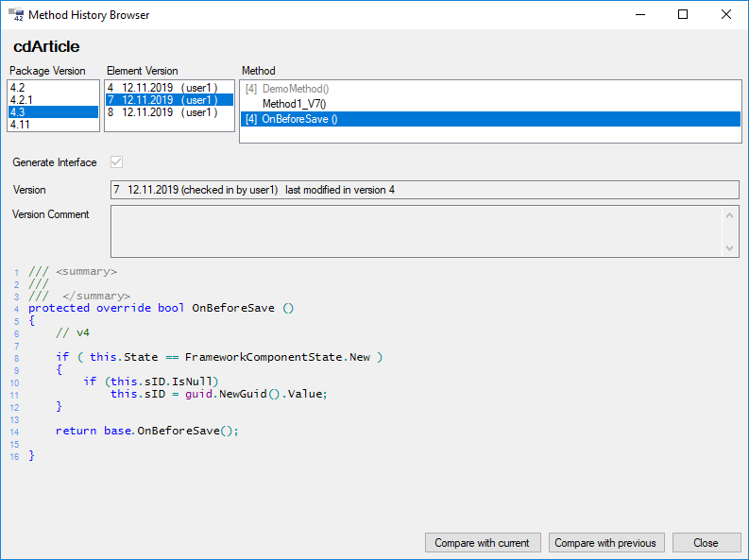Click the Package Version label
The width and height of the screenshot is (749, 560).
(x=47, y=71)
